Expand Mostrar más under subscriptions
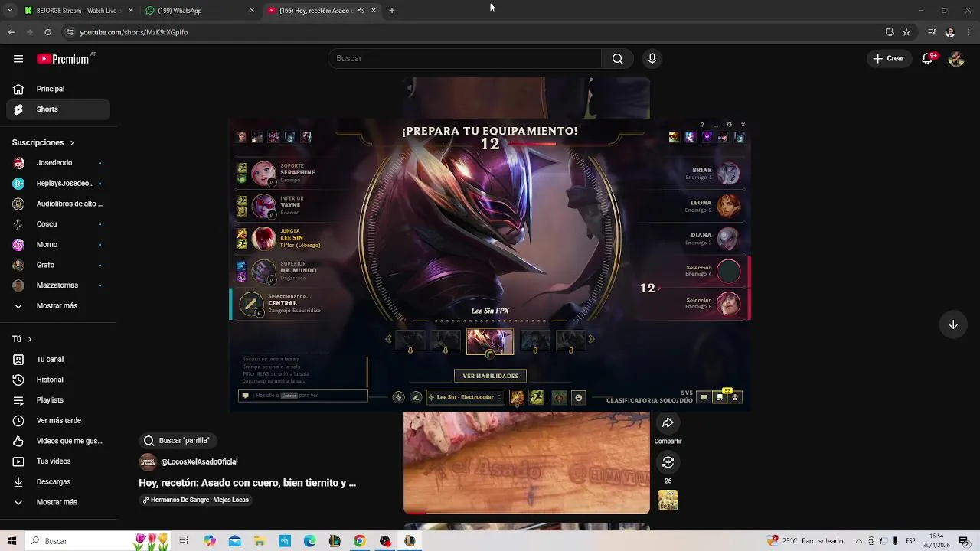 point(58,305)
